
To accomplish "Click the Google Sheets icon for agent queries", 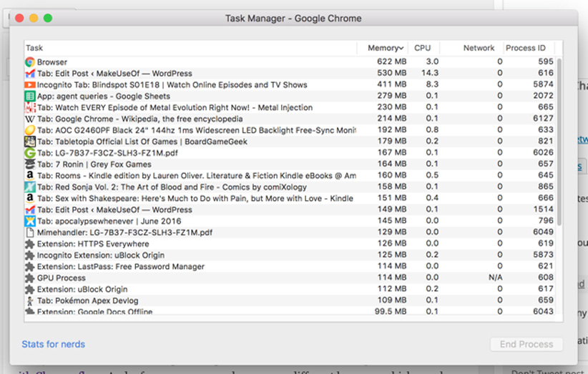I will tap(29, 97).
